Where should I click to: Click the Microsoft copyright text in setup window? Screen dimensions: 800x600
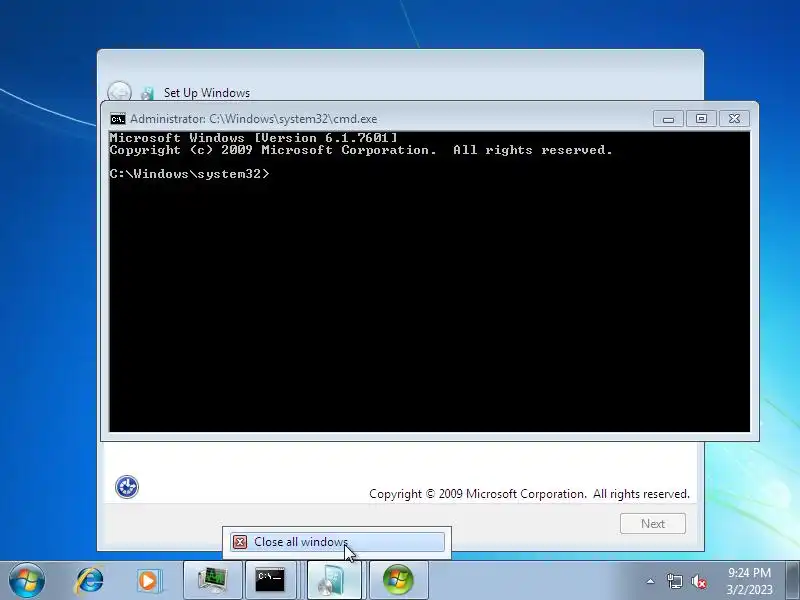click(529, 494)
